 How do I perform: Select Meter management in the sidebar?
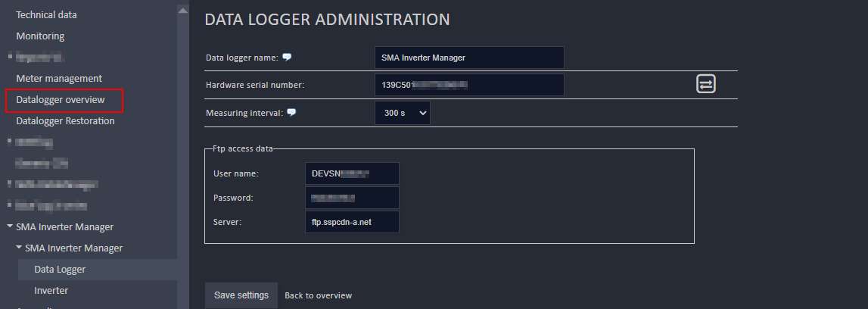59,78
